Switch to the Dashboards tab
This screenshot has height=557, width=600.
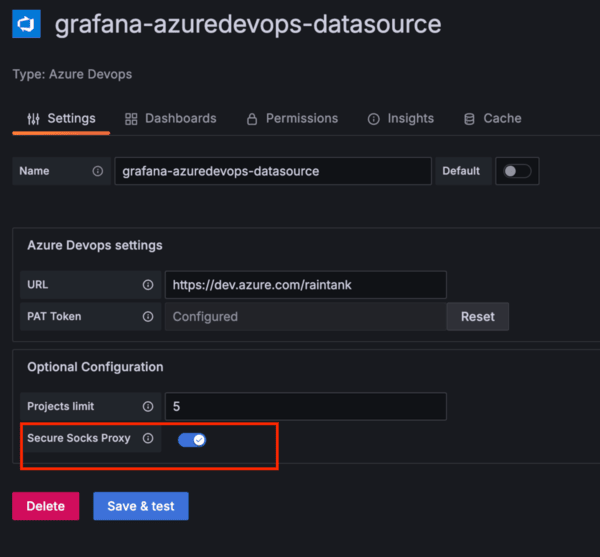click(x=171, y=119)
